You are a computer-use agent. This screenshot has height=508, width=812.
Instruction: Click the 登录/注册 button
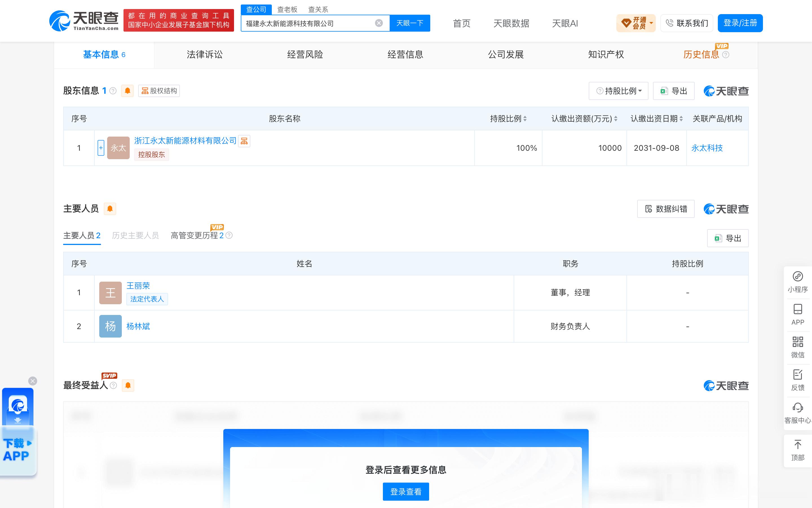pos(740,23)
